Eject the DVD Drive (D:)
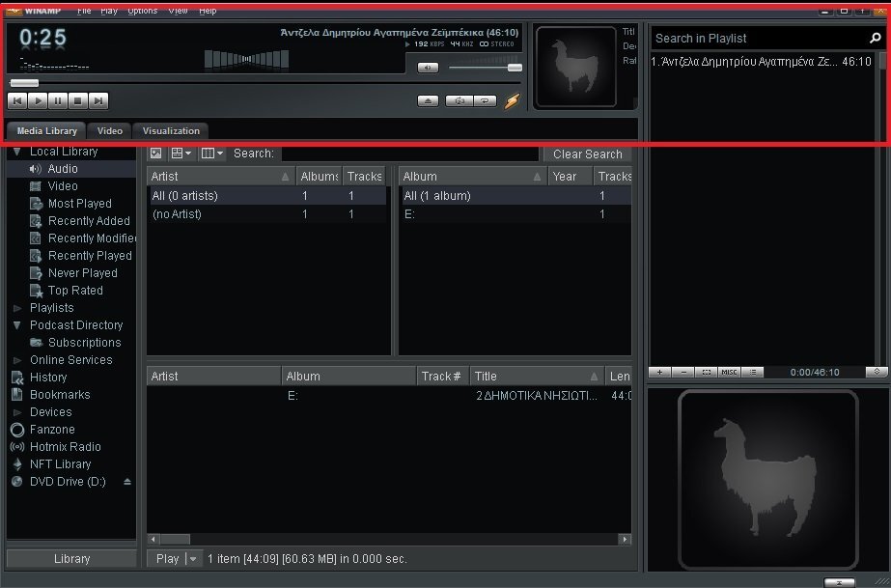 127,482
